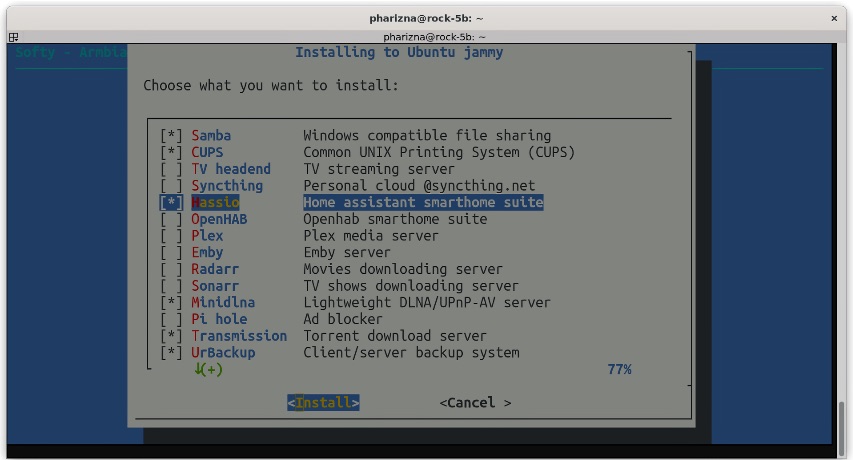This screenshot has height=460, width=853.
Task: Select the Sonarr entry name
Action: [x=215, y=286]
